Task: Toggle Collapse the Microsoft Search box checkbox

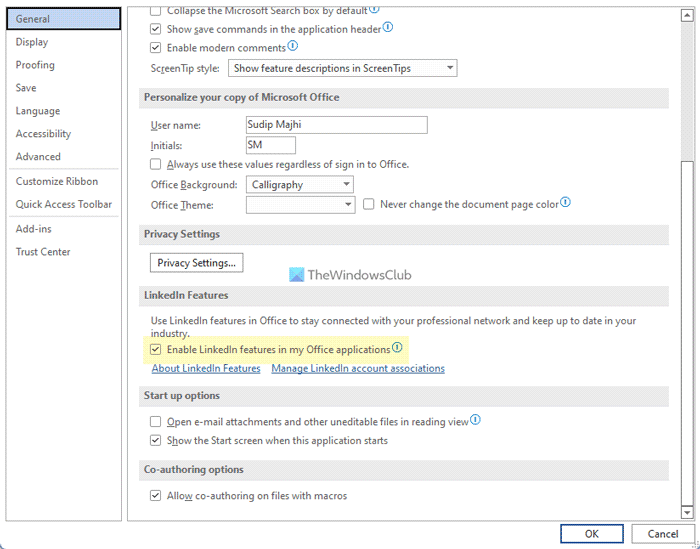Action: [x=155, y=11]
